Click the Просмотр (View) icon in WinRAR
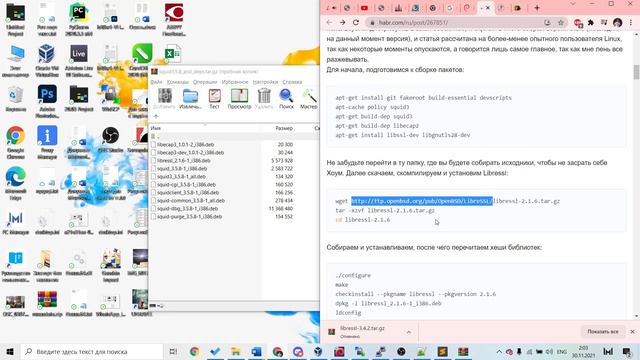The image size is (640, 360). [x=239, y=99]
